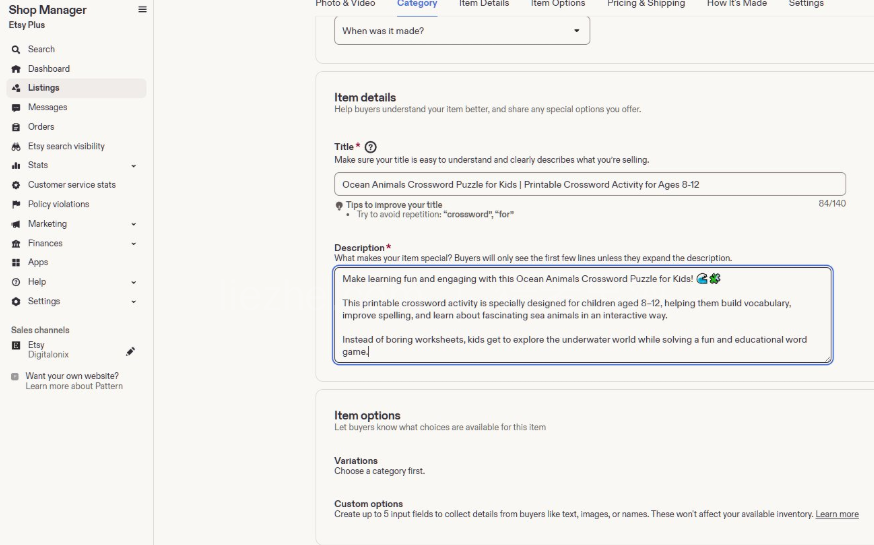This screenshot has height=545, width=874.
Task: Click the Etsy search visibility binoculars icon
Action: click(16, 147)
